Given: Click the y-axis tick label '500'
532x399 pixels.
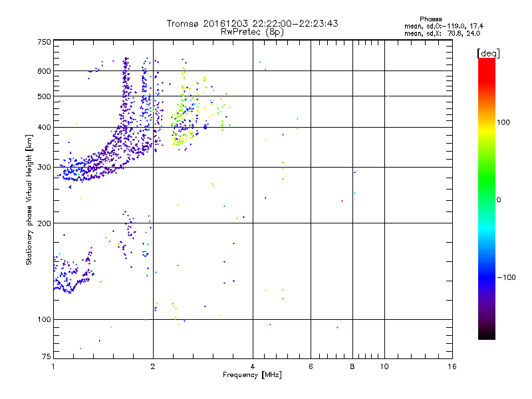Looking at the screenshot, I should point(45,96).
